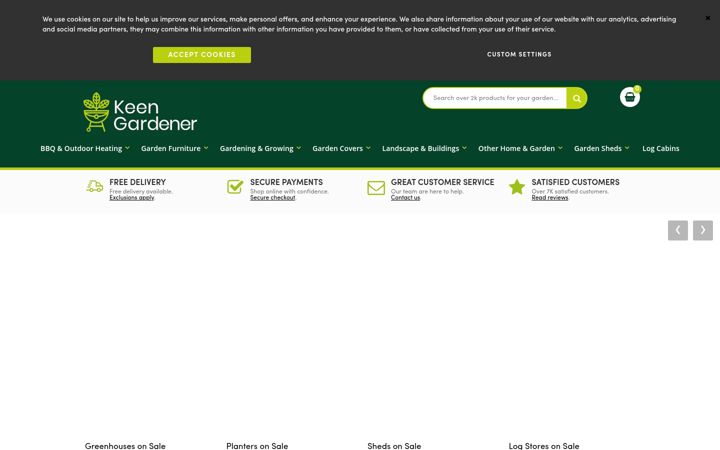Click the Keen Gardener logo
Image resolution: width=720 pixels, height=450 pixels.
point(140,112)
